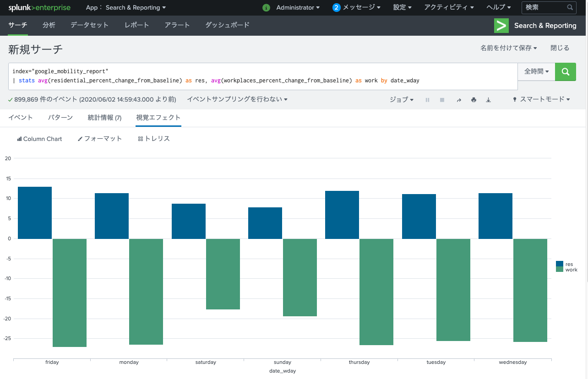Change chart type via Column Chart picker
The width and height of the screenshot is (588, 379).
coord(39,139)
